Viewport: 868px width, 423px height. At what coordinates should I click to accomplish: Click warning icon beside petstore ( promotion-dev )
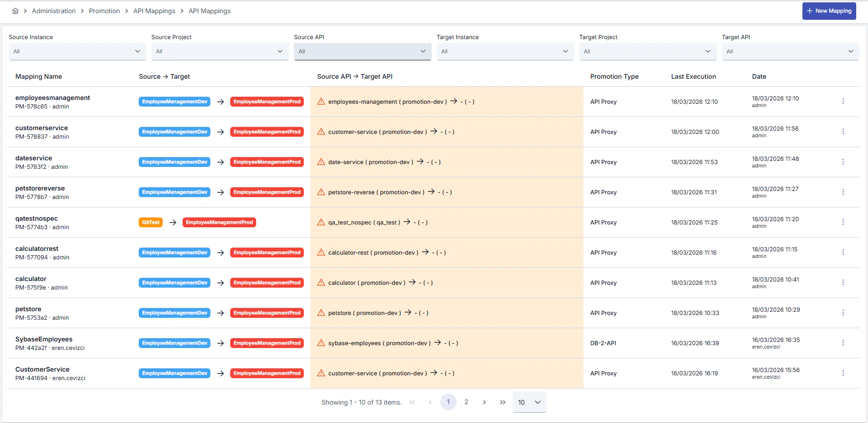321,313
